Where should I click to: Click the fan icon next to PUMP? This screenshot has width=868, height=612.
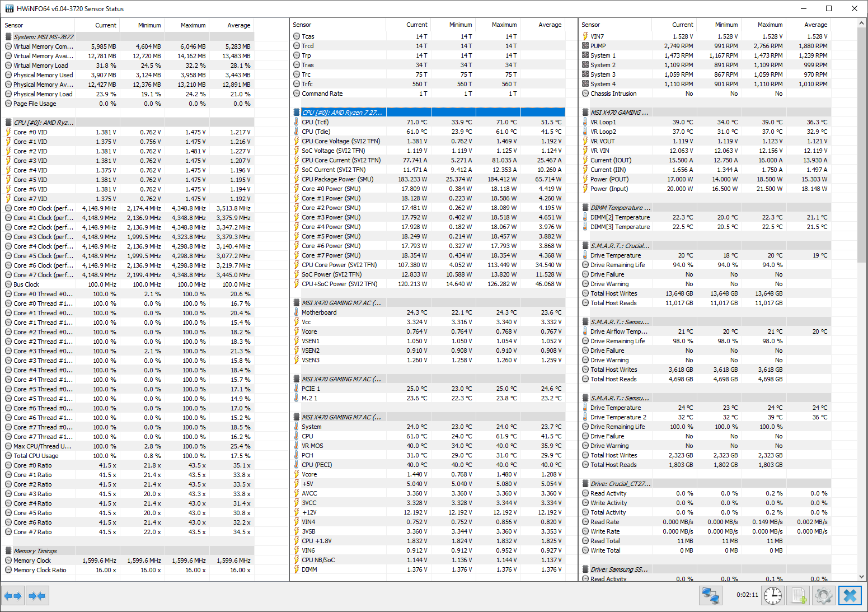point(585,46)
